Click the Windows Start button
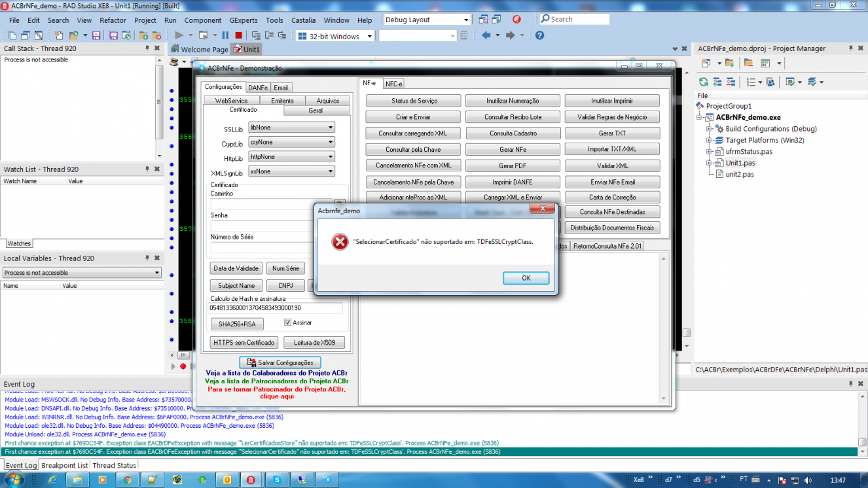The height and width of the screenshot is (488, 868). click(14, 479)
